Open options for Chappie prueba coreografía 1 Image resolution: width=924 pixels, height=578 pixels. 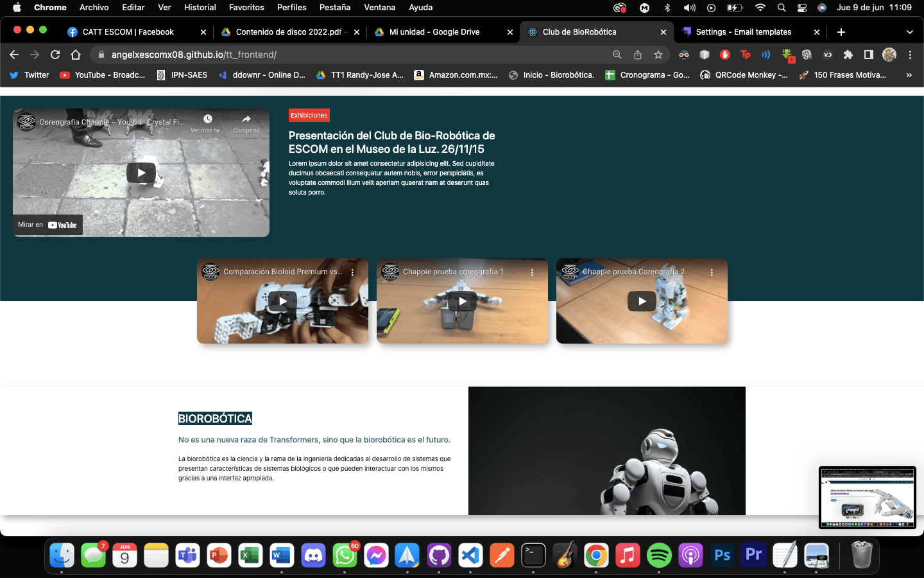(532, 272)
